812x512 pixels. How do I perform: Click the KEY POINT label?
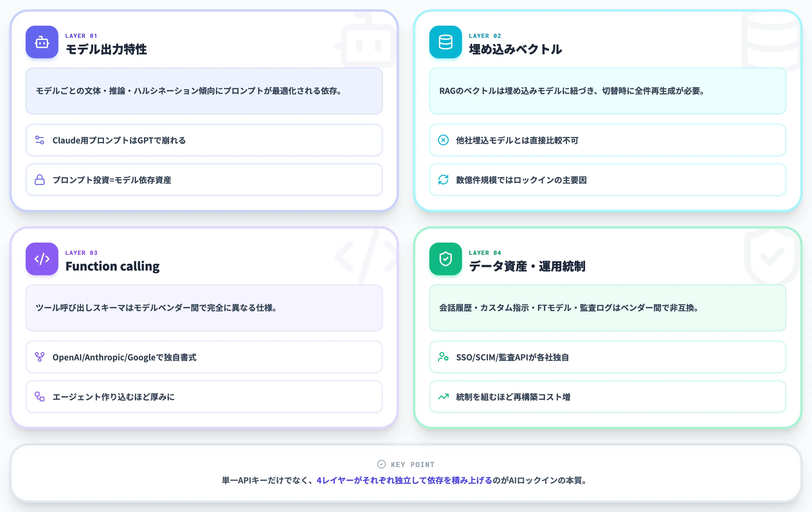tap(412, 464)
